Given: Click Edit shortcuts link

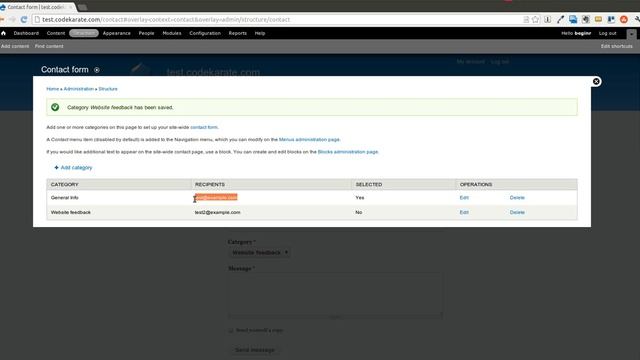Looking at the screenshot, I should (616, 46).
